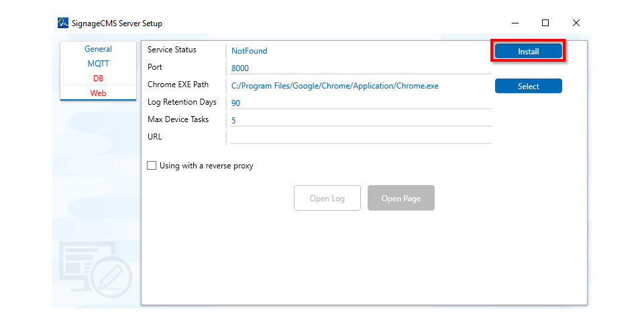
Task: Click the URL label
Action: pyautogui.click(x=155, y=137)
